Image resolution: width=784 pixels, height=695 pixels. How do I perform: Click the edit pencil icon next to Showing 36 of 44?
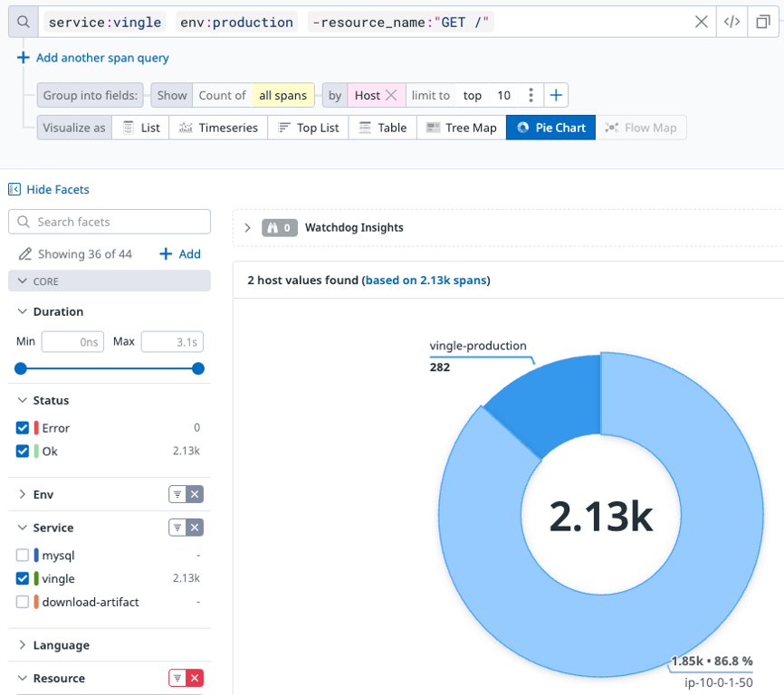(x=25, y=253)
